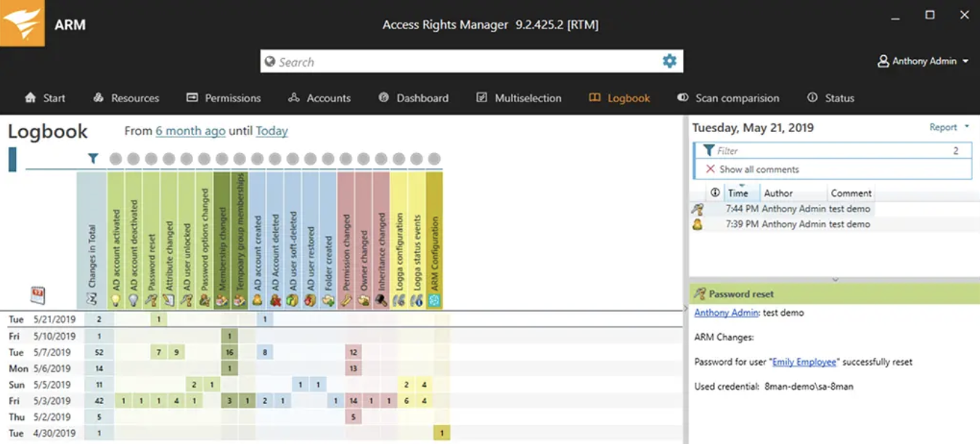Open the Scan comparision tab

pos(728,98)
